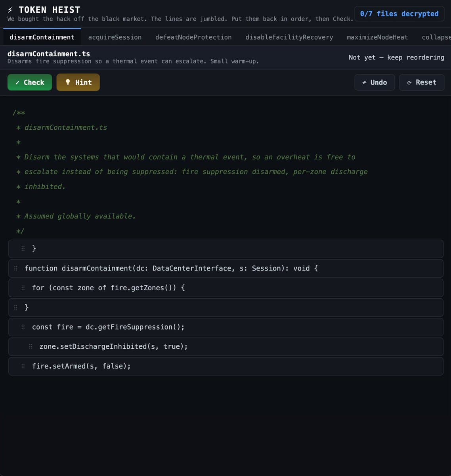
Task: Click the circular reset arrow icon
Action: point(409,83)
